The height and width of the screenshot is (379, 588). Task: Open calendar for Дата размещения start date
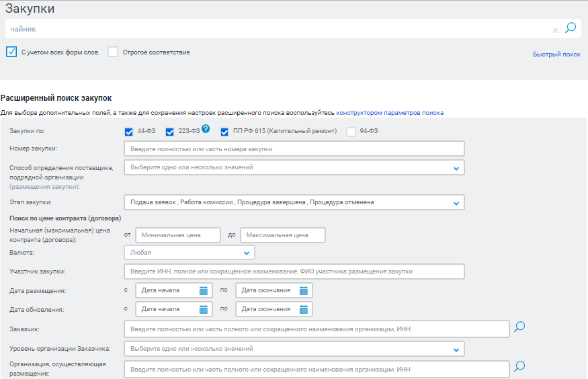(x=203, y=290)
